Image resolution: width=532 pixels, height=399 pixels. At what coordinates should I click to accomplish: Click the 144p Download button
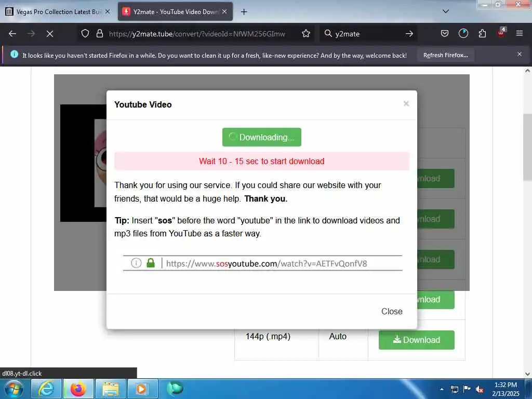point(416,340)
